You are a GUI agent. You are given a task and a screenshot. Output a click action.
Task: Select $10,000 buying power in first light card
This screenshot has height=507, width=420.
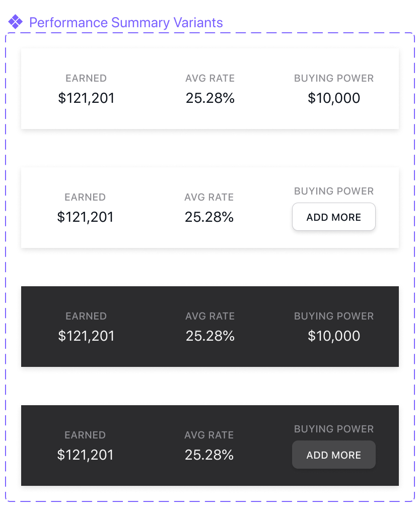(334, 98)
